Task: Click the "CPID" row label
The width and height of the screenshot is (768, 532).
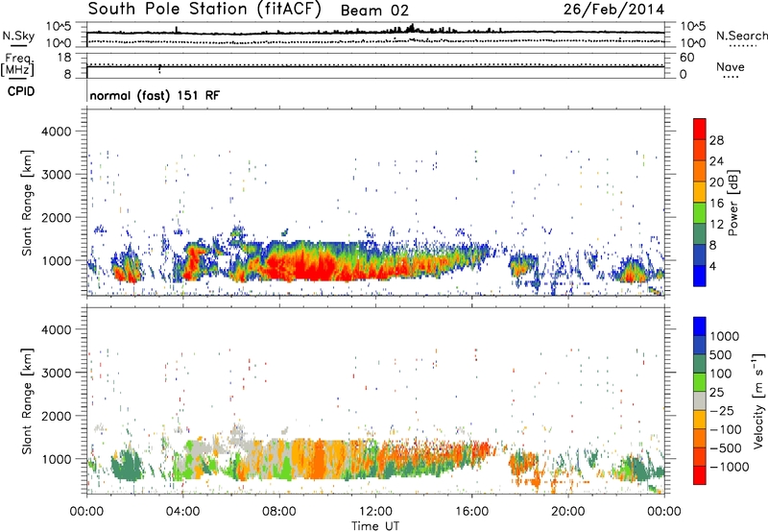Action: coord(21,91)
